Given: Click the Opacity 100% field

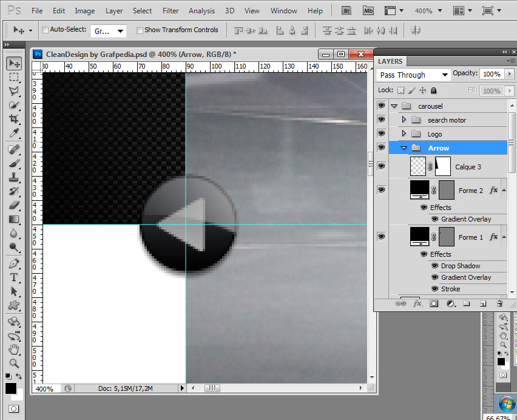Looking at the screenshot, I should pos(492,74).
